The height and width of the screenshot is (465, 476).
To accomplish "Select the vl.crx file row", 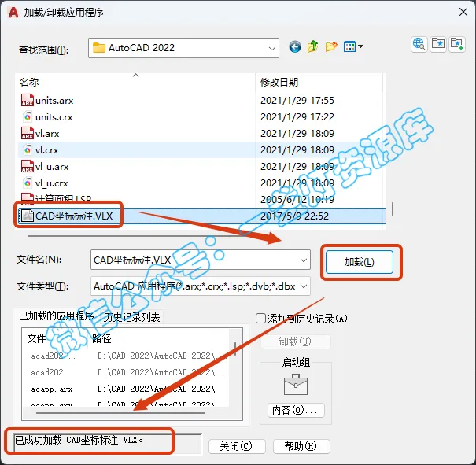I will point(201,150).
